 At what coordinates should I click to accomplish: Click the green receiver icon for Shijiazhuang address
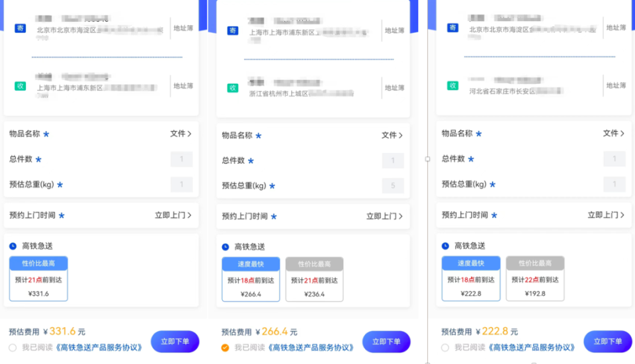(452, 85)
